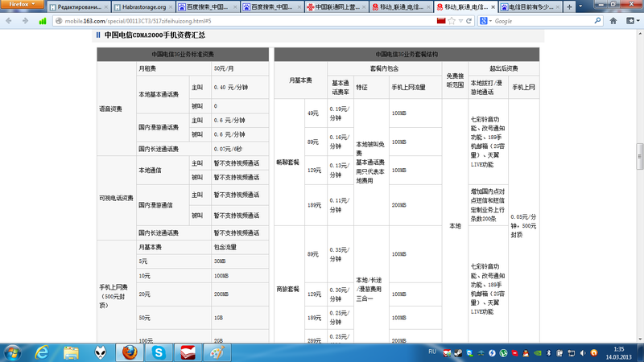Open the Firefox application menu button
Screen dimensions: 644x362
pyautogui.click(x=22, y=4)
